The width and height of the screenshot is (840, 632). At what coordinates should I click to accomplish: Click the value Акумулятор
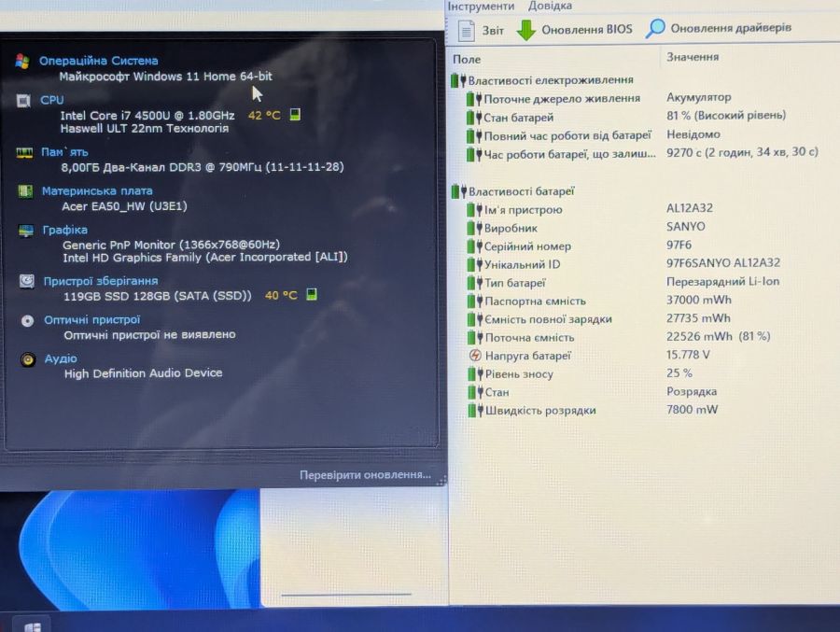point(698,97)
